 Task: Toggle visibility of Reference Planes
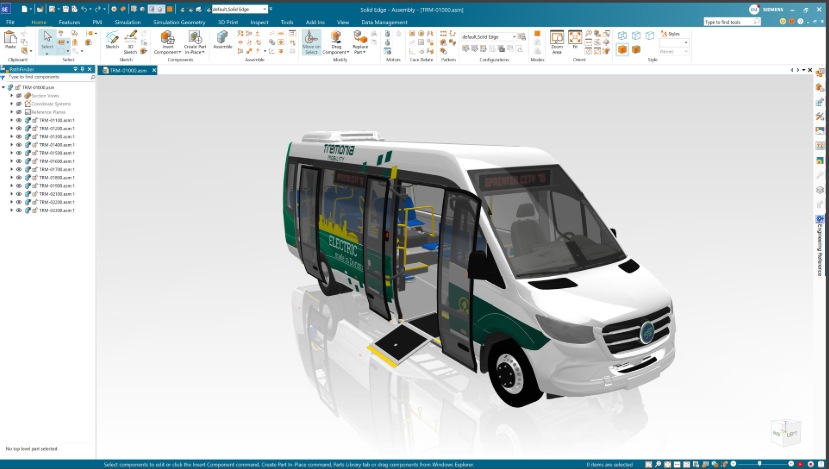click(x=20, y=112)
